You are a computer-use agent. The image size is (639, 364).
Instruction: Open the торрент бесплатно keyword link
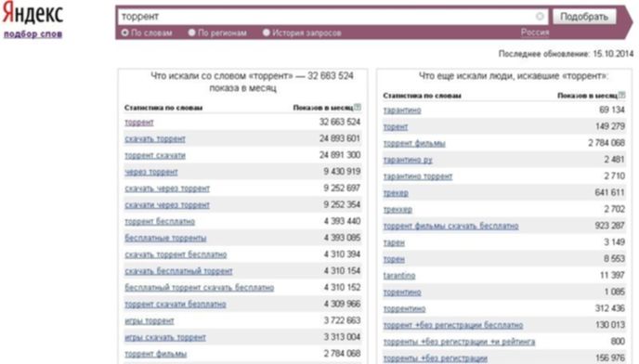160,221
